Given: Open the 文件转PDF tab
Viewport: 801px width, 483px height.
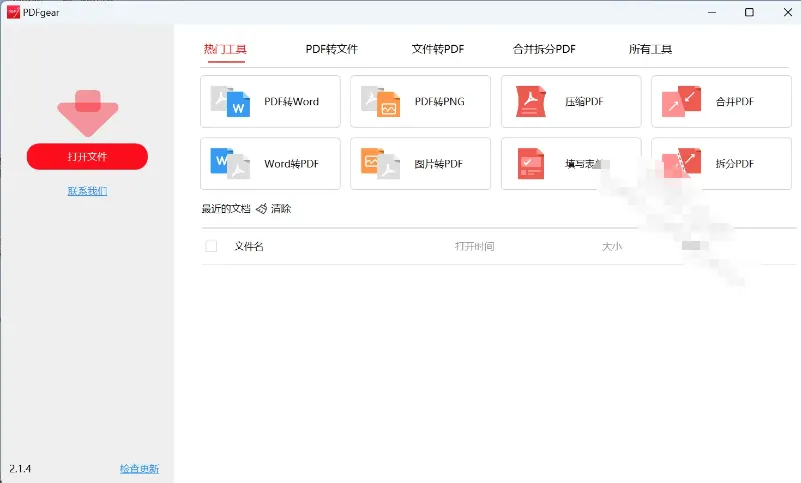Looking at the screenshot, I should coord(438,49).
